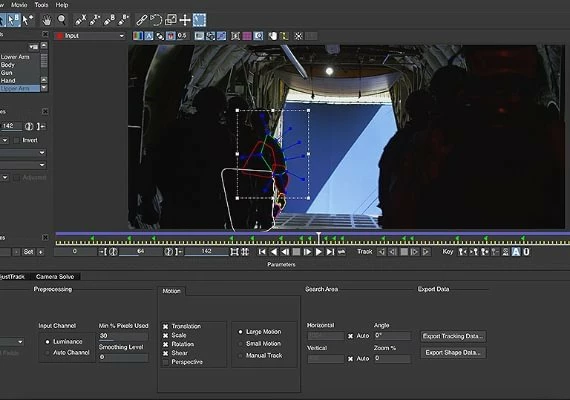570x400 pixels.
Task: Select the Motion tab
Action: 172,291
